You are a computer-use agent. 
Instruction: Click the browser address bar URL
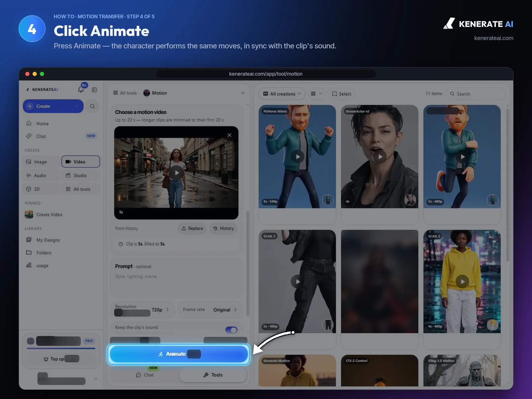click(x=266, y=74)
